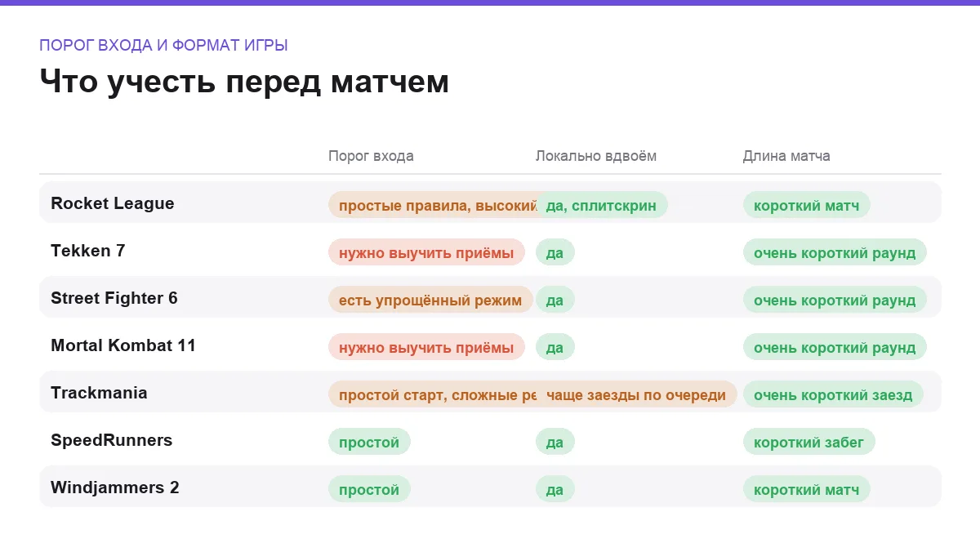Click the 'Локально вдвоём' column header

tap(595, 156)
